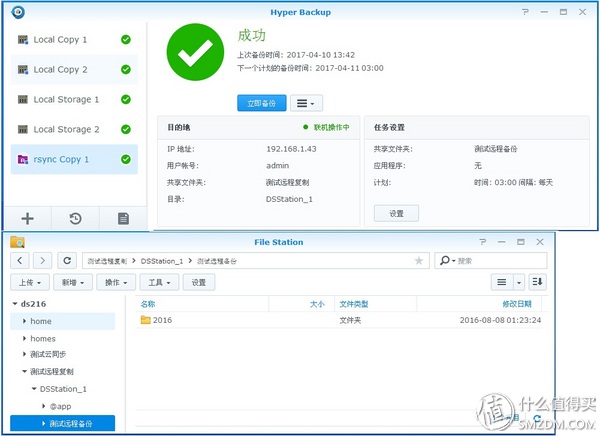Viewport: 600px width, 436px height.
Task: Click green status check next to Local Copy 2
Action: (126, 69)
